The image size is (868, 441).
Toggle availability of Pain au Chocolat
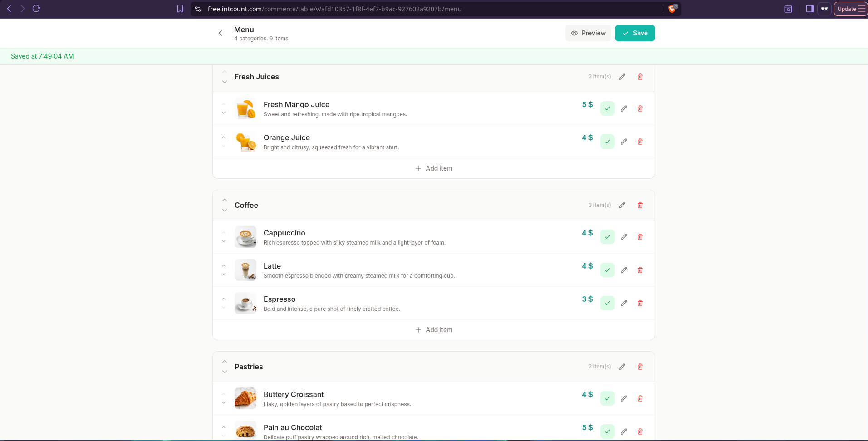608,431
